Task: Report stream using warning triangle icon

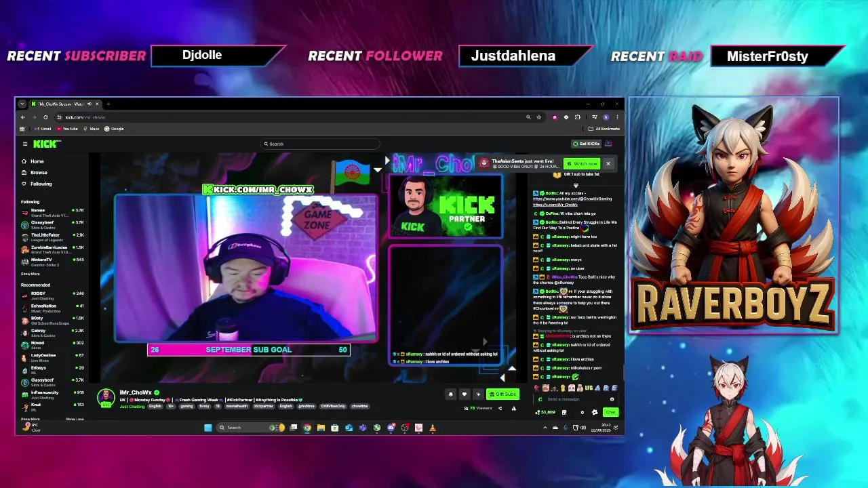Action: click(x=514, y=408)
